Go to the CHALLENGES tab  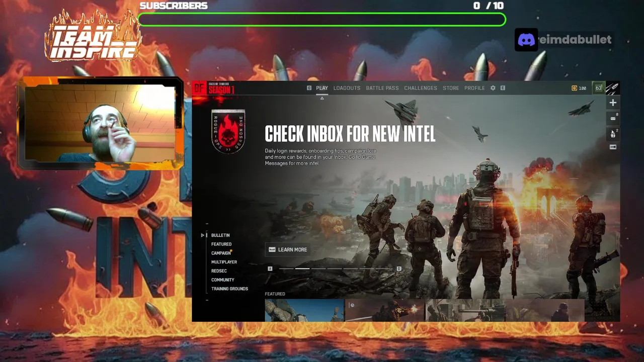pyautogui.click(x=421, y=88)
